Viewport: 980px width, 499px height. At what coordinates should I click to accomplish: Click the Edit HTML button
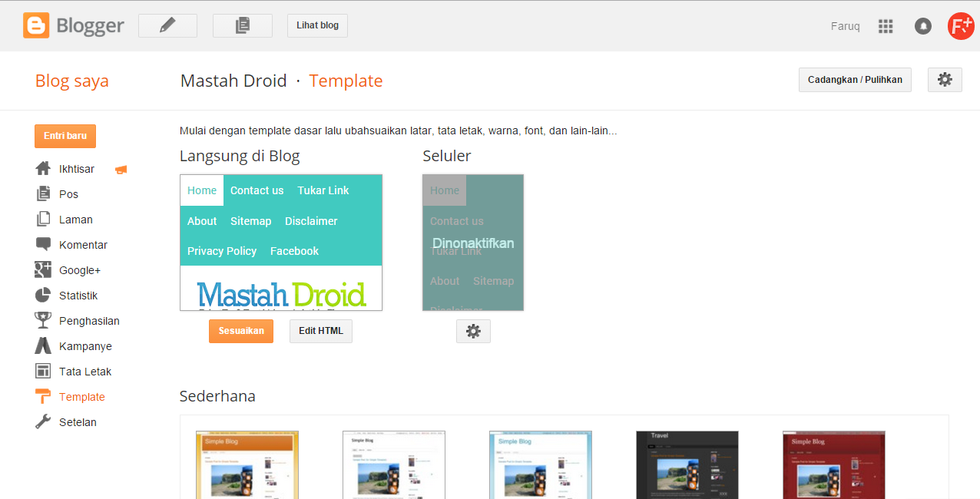coord(321,331)
